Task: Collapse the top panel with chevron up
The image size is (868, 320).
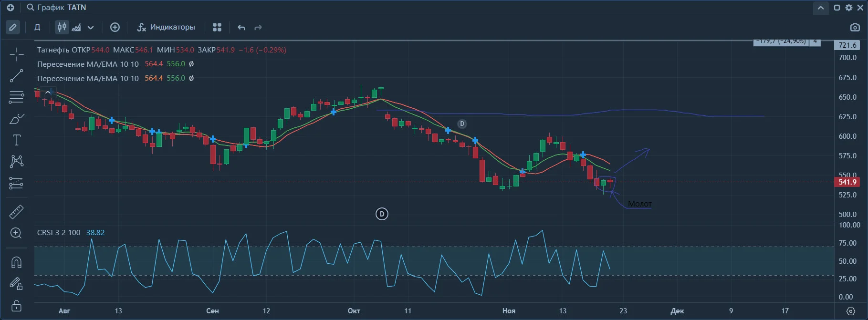Action: (821, 8)
